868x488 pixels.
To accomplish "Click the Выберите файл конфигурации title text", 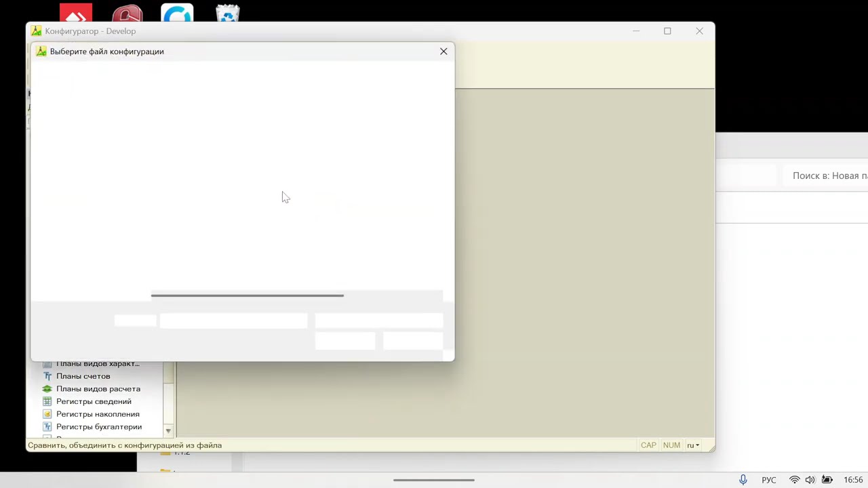I will pyautogui.click(x=106, y=52).
